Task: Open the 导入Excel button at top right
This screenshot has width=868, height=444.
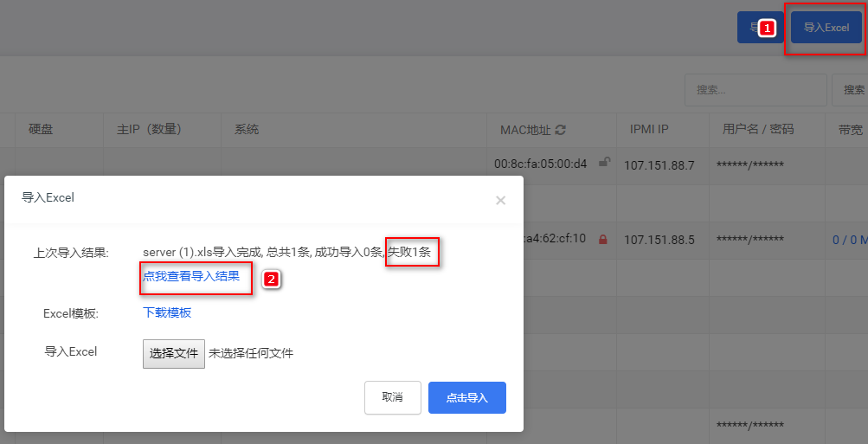Action: [826, 28]
